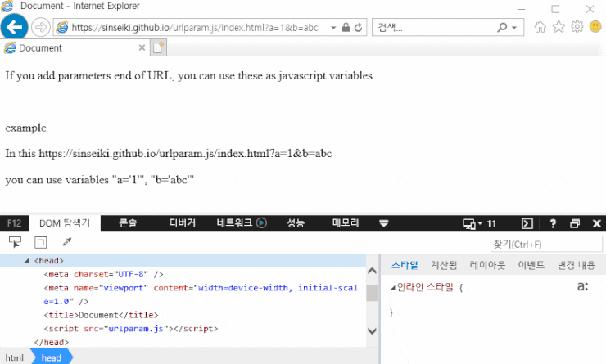The height and width of the screenshot is (364, 606).
Task: Expand more developer tools overflow arrow
Action: (x=384, y=223)
